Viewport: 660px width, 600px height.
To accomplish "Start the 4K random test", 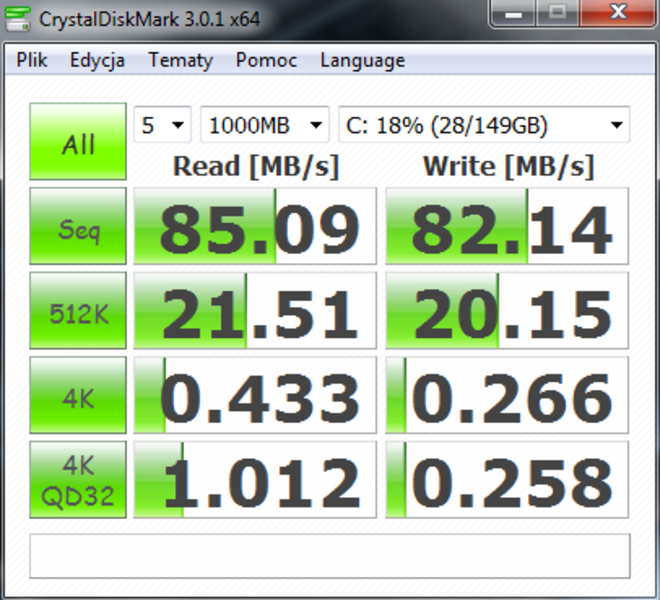I will pos(78,398).
